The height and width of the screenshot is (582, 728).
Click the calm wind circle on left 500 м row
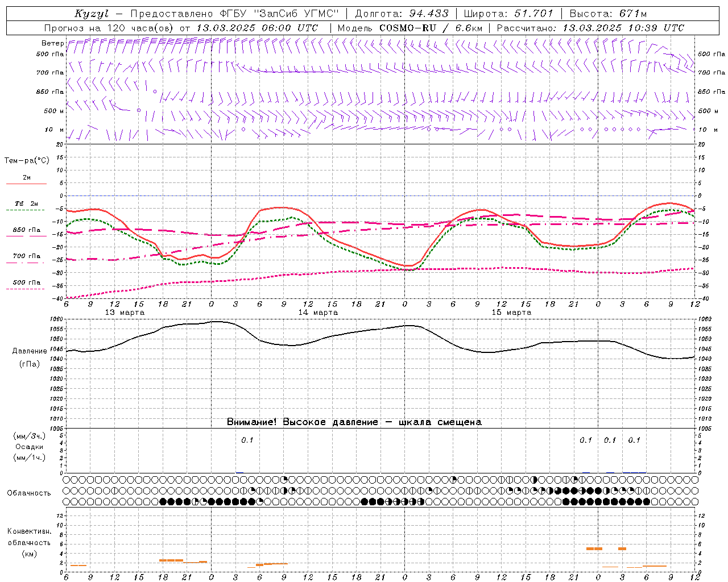click(x=138, y=110)
